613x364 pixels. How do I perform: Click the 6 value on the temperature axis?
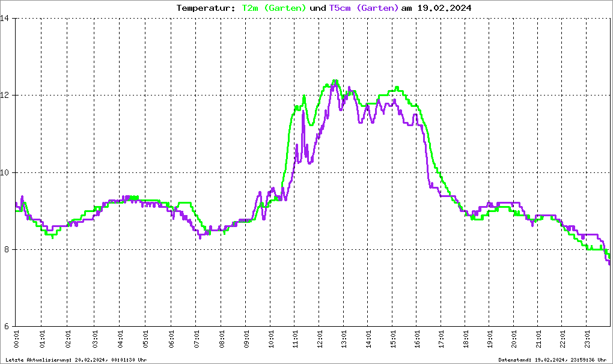tap(7, 326)
